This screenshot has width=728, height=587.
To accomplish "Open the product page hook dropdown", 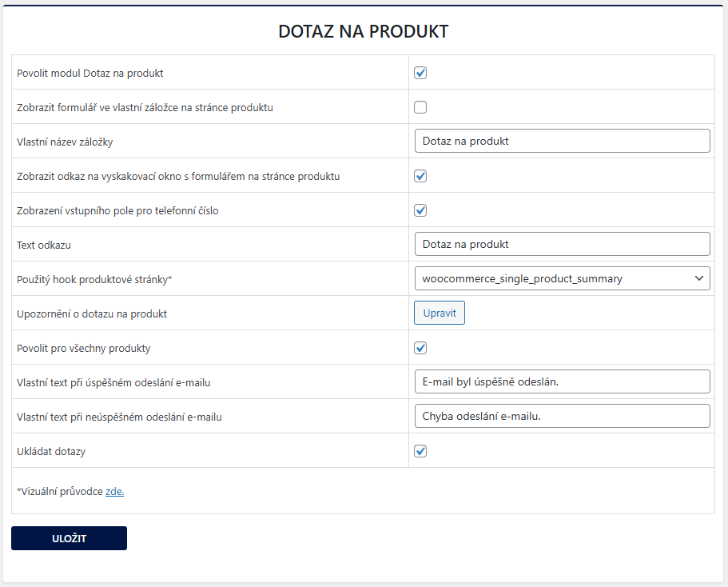I will coord(562,278).
